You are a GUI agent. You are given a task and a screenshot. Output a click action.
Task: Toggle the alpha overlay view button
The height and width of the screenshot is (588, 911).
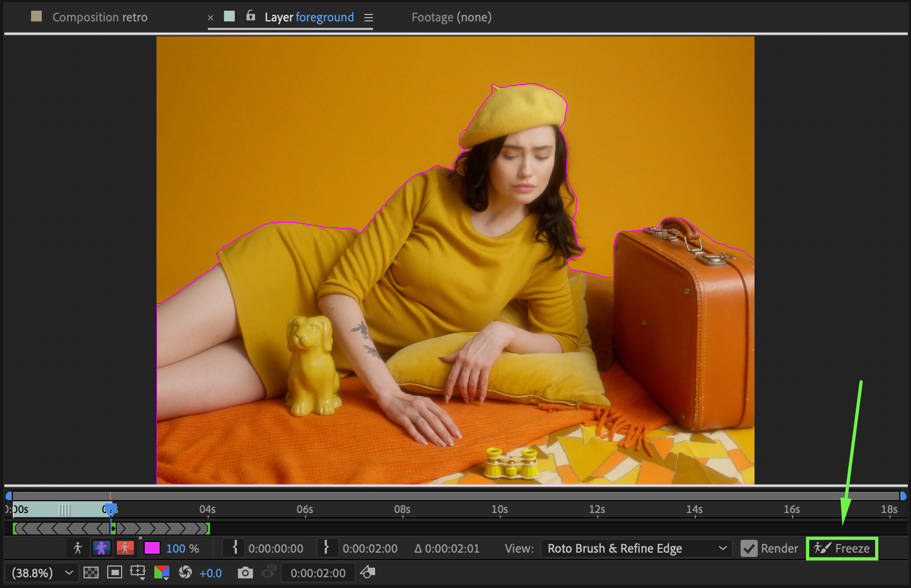click(125, 548)
